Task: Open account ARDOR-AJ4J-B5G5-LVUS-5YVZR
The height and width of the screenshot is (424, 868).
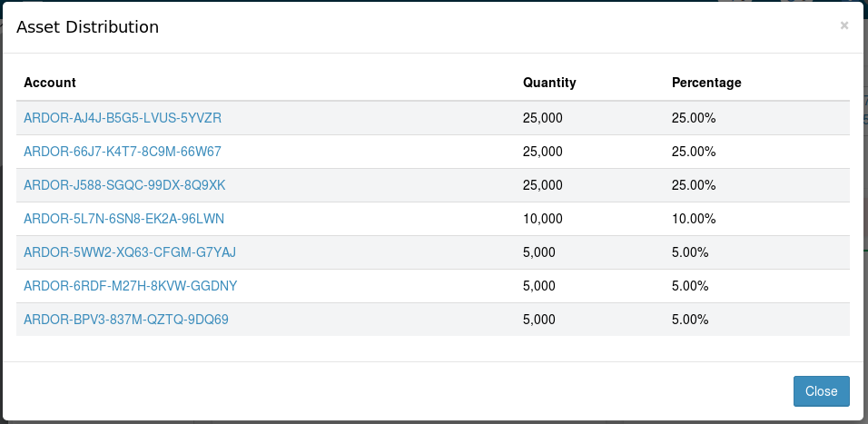Action: [123, 118]
